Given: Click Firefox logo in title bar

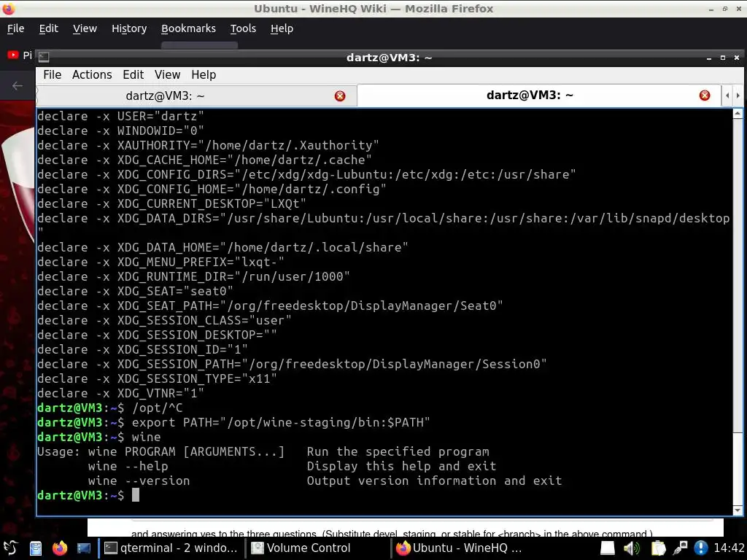Looking at the screenshot, I should tap(9, 9).
